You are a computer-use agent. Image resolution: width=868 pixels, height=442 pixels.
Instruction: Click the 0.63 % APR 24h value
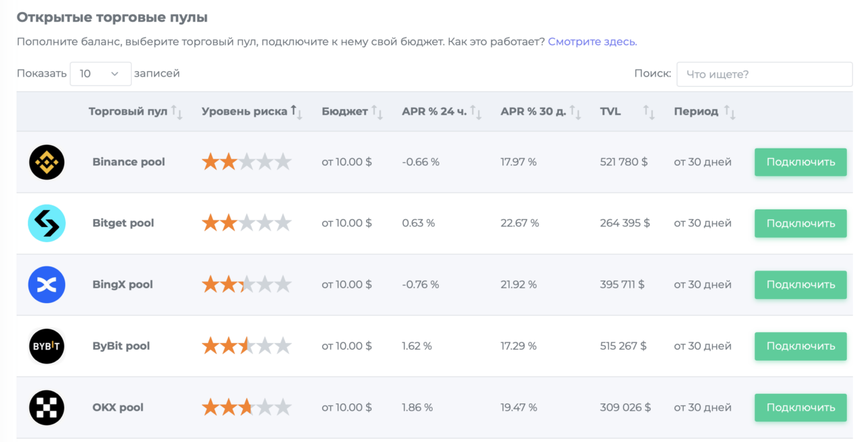[x=418, y=223]
